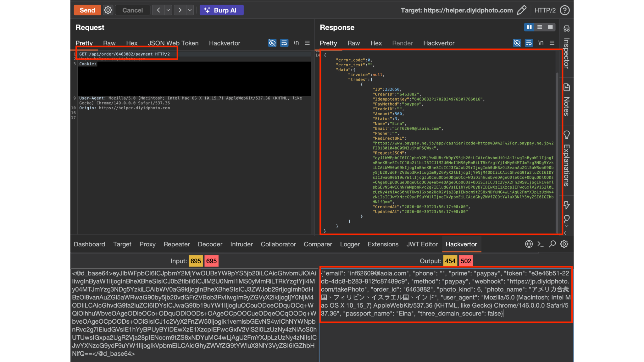Screen dimensions: 644x362
Task: Open the Response Render tab
Action: click(x=402, y=43)
